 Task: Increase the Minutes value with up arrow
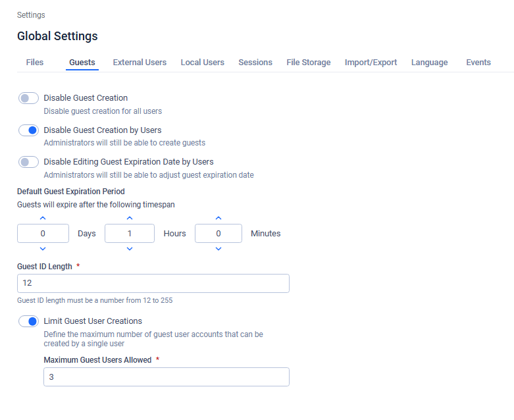point(218,218)
